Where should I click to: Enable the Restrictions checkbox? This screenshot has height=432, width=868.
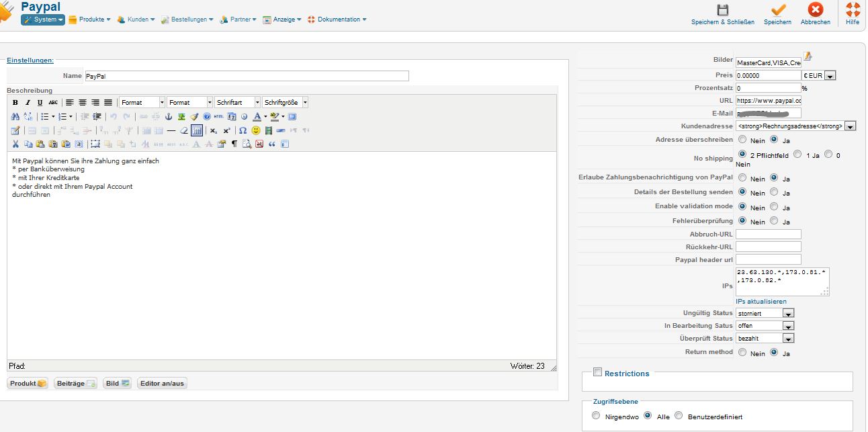597,372
